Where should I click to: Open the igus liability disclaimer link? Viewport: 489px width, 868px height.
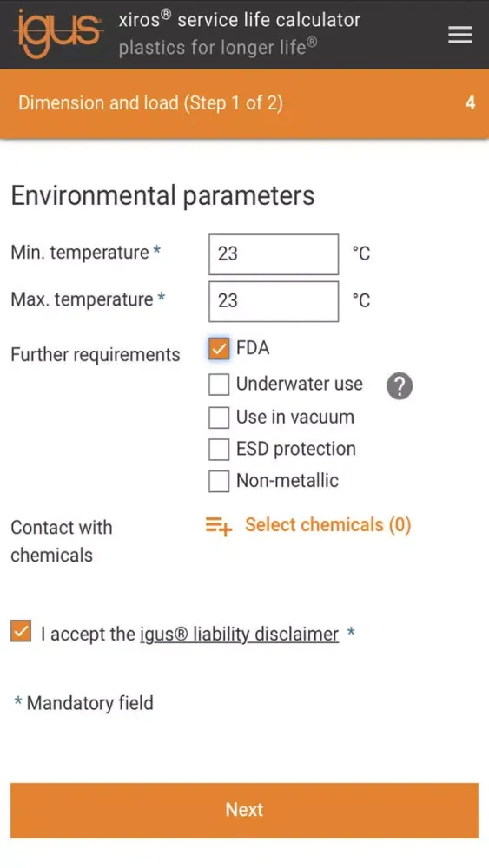pyautogui.click(x=239, y=634)
